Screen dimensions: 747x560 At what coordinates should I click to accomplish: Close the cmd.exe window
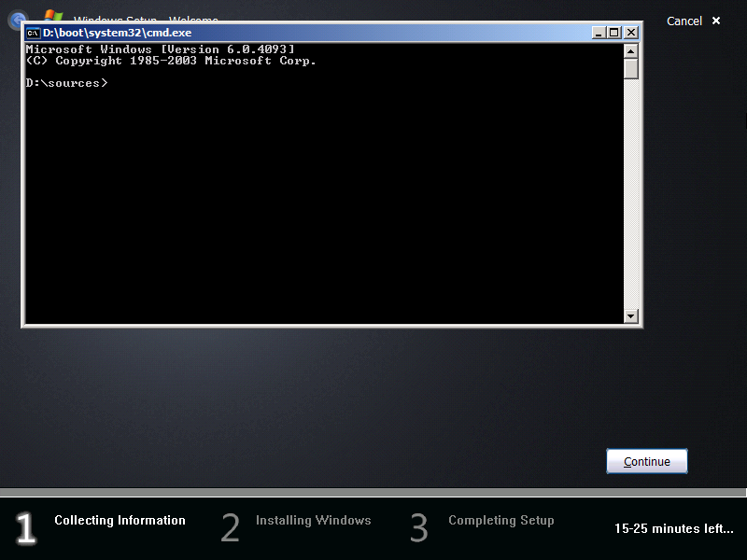(631, 33)
